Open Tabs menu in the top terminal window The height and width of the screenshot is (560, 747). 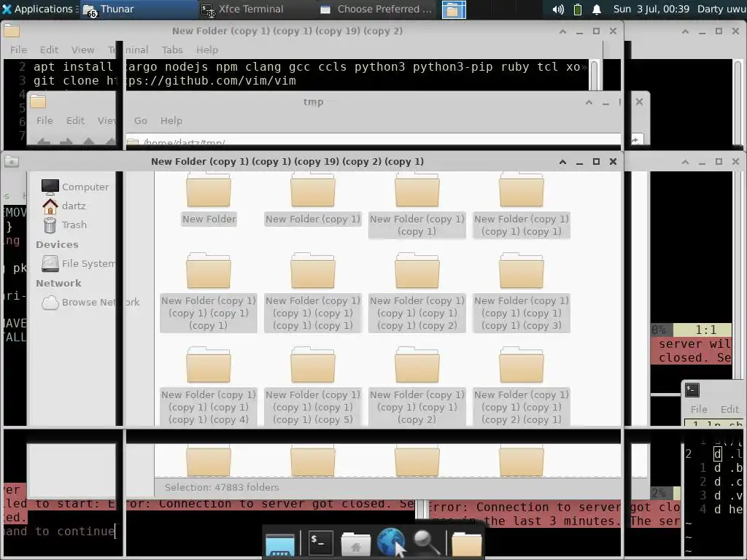coord(172,50)
